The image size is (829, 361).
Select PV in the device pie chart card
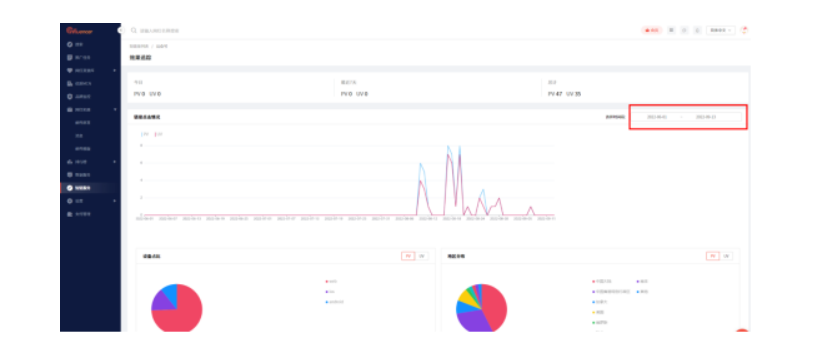coord(408,256)
